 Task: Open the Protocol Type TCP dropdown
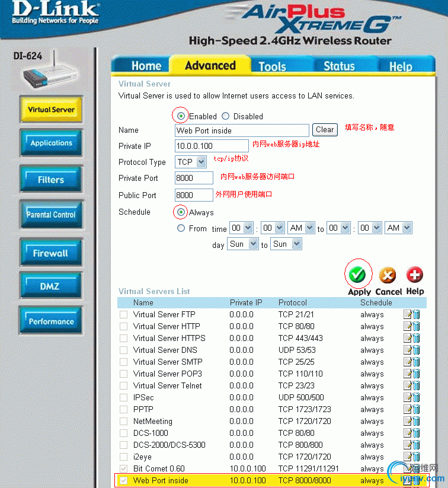190,162
